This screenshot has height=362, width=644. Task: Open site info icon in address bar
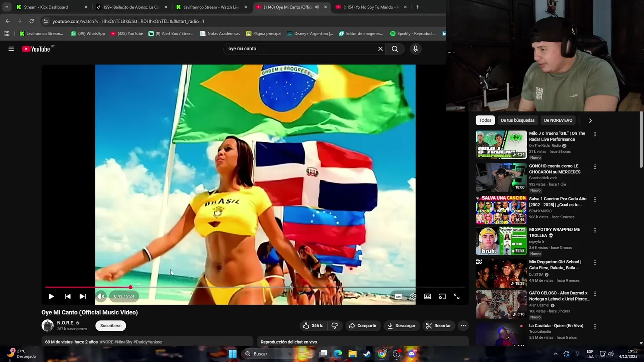[x=46, y=21]
